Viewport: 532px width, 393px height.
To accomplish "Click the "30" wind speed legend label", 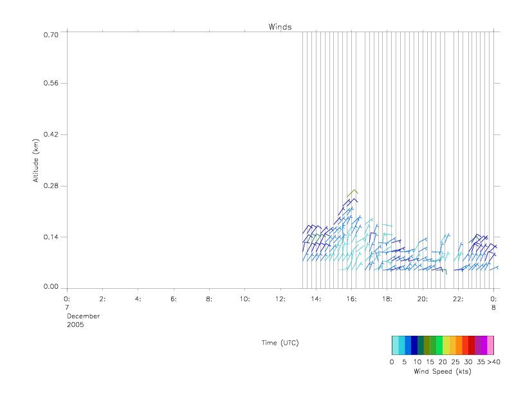I will 468,361.
